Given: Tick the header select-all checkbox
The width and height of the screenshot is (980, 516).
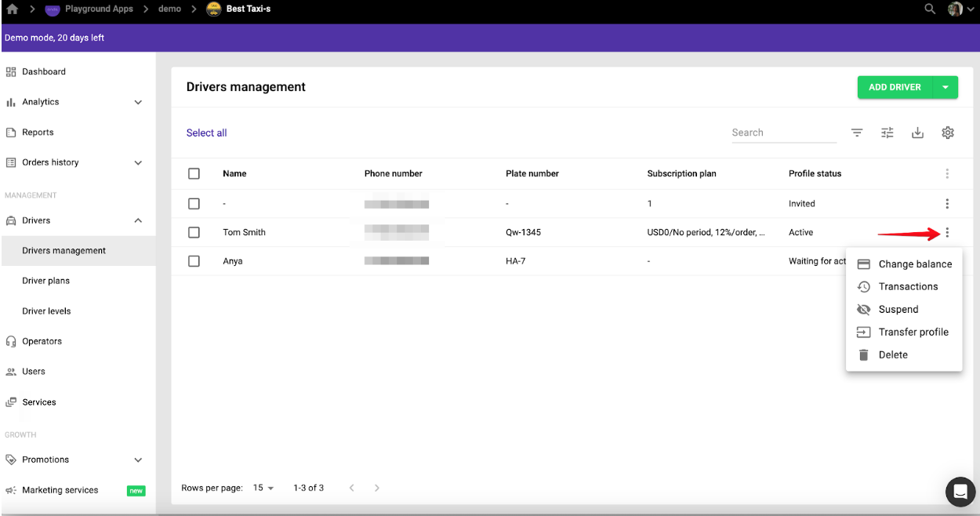Looking at the screenshot, I should (194, 173).
